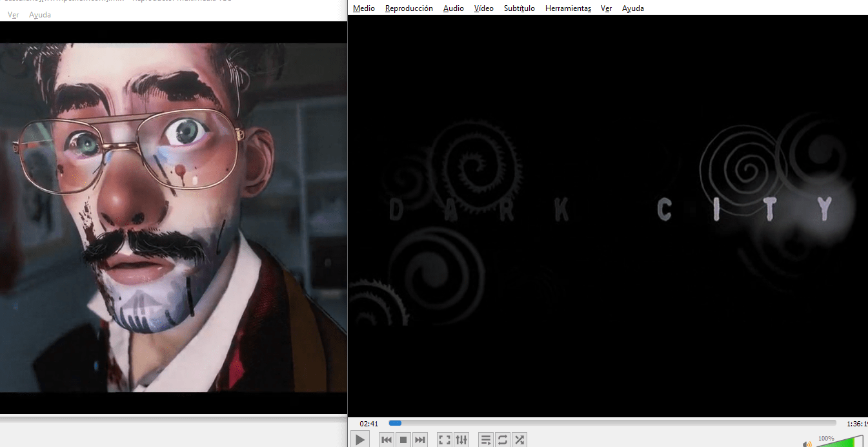Viewport: 868px width, 447px height.
Task: Open the Herramientas menu
Action: click(568, 8)
